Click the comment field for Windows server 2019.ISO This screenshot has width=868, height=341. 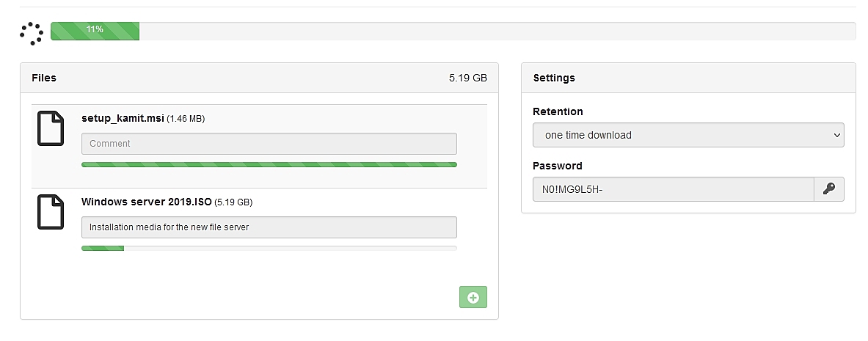point(269,227)
